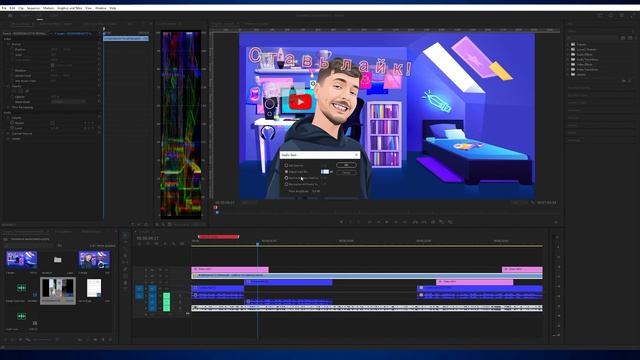Open the folder bin in Project panel
The image size is (640, 360).
tap(58, 260)
